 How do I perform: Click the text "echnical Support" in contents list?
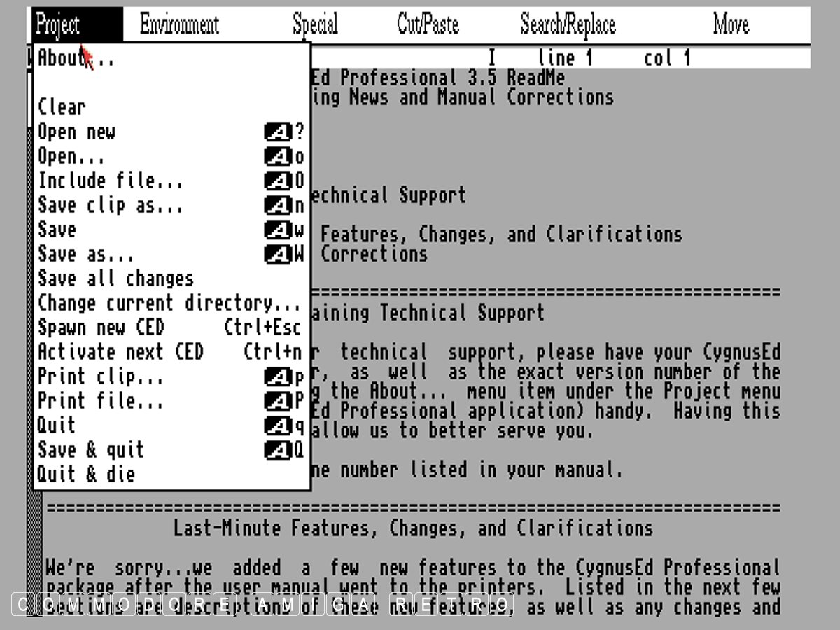[387, 195]
